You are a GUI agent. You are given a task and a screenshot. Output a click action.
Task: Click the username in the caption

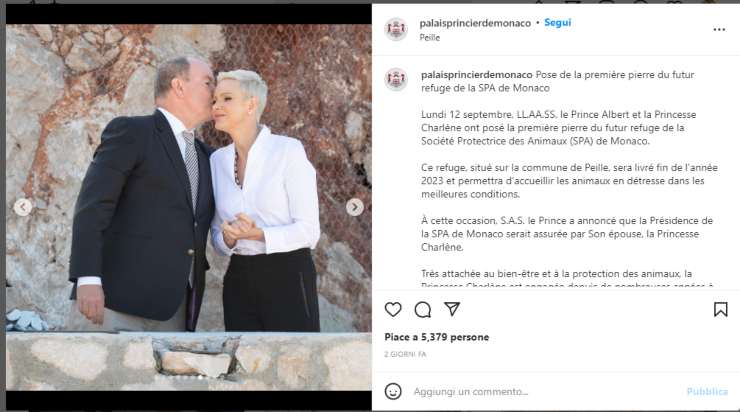tap(477, 75)
